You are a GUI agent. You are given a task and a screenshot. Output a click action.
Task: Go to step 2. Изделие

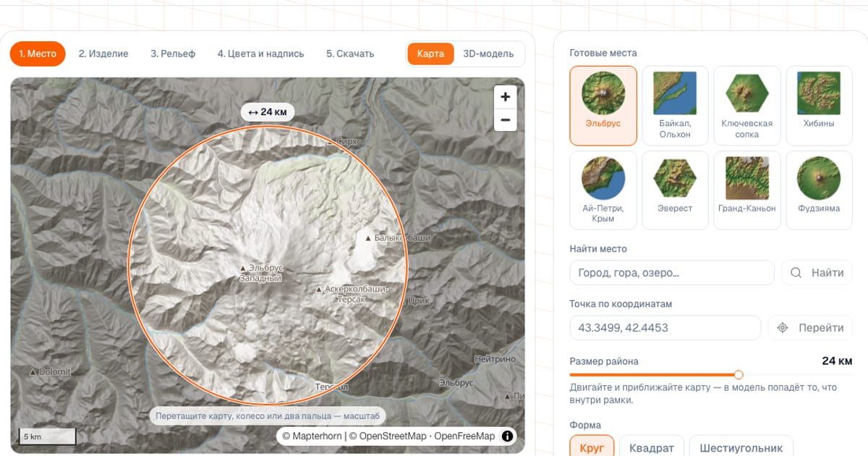(x=103, y=54)
